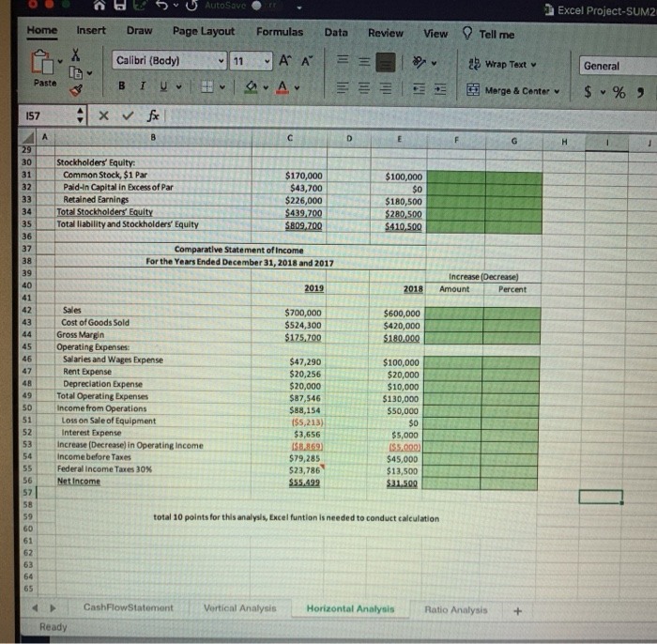This screenshot has width=657, height=644.
Task: Click the Align Right icon
Action: pyautogui.click(x=386, y=89)
